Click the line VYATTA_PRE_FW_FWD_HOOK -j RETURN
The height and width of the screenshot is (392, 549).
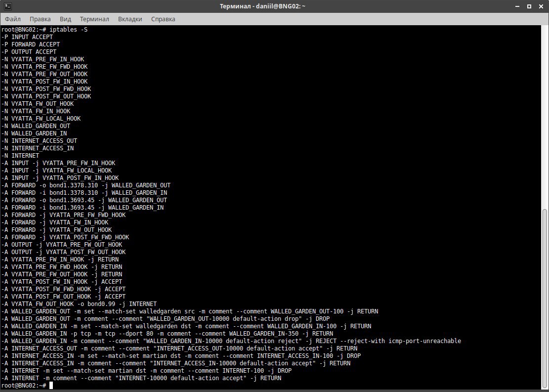tap(62, 267)
